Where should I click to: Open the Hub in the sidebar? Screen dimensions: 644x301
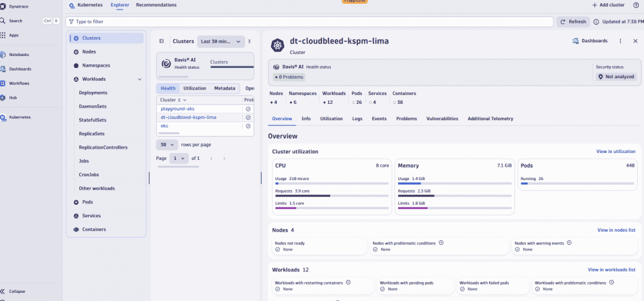13,98
